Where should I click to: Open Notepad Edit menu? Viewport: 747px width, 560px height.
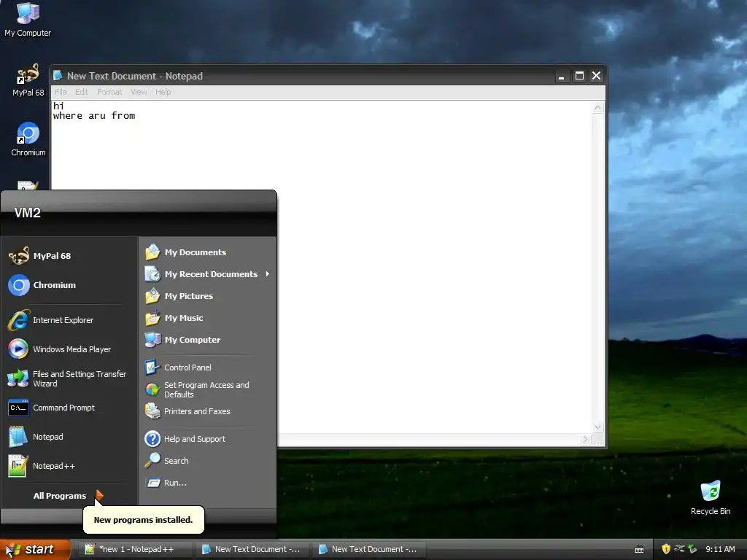82,92
